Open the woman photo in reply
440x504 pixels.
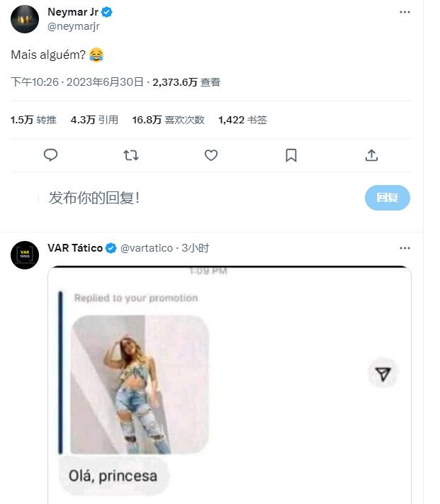(x=140, y=383)
